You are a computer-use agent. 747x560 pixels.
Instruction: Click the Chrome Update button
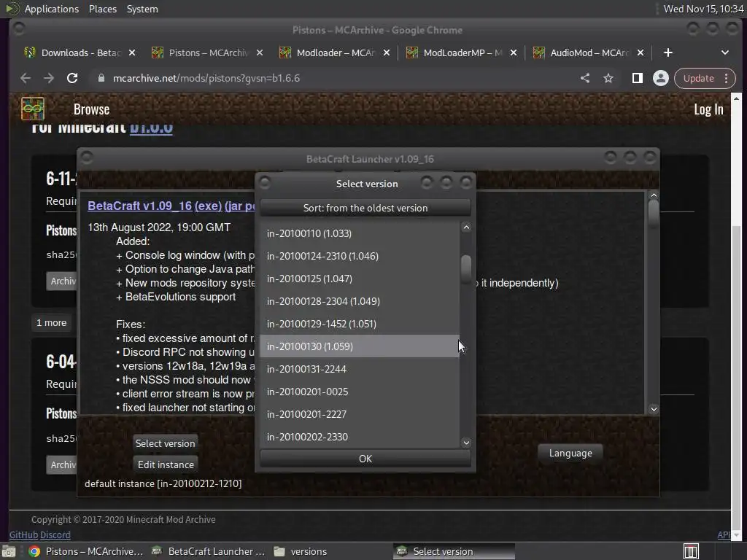pyautogui.click(x=698, y=78)
